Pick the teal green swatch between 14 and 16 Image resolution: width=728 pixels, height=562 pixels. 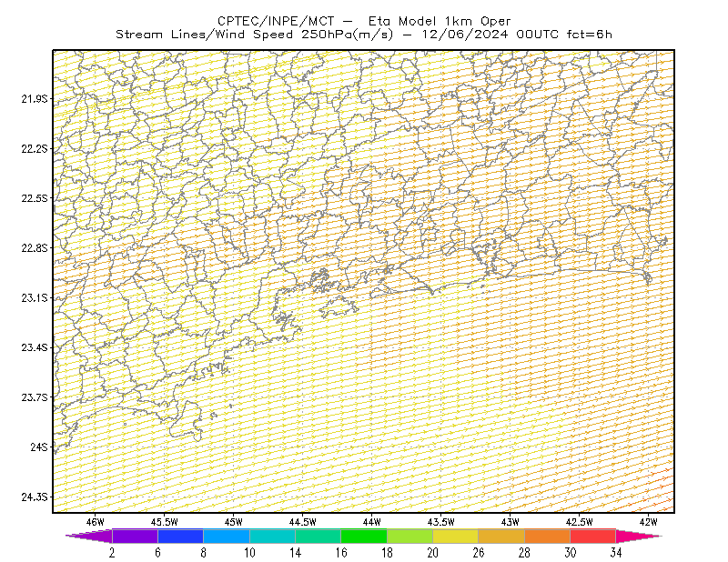point(318,536)
